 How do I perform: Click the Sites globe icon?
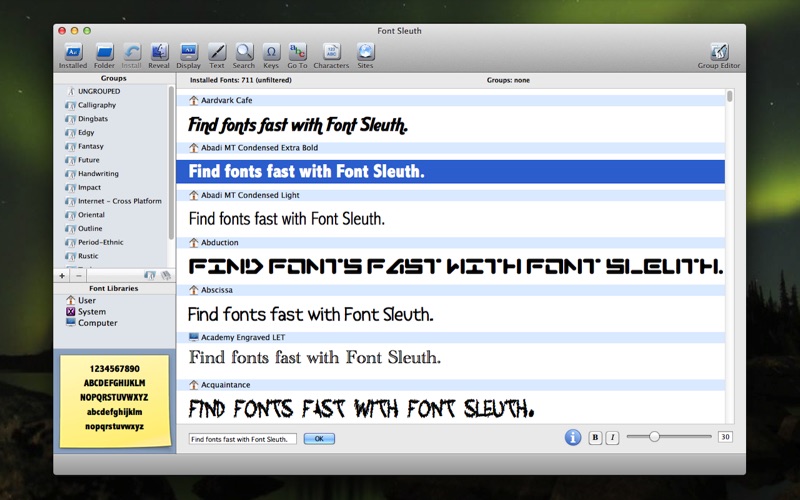(x=365, y=52)
